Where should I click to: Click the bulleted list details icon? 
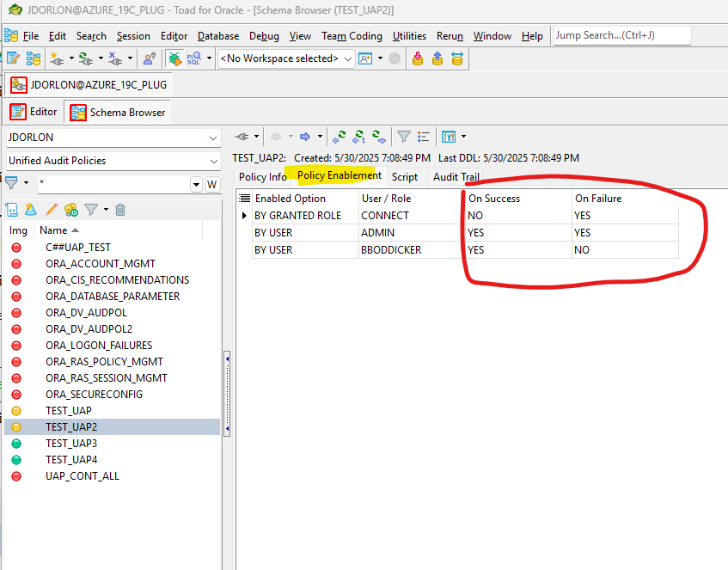tap(424, 137)
